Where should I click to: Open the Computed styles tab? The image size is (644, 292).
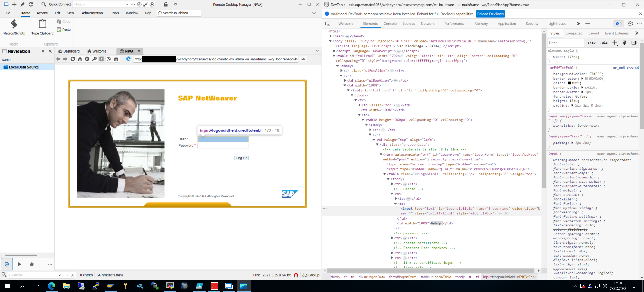574,33
